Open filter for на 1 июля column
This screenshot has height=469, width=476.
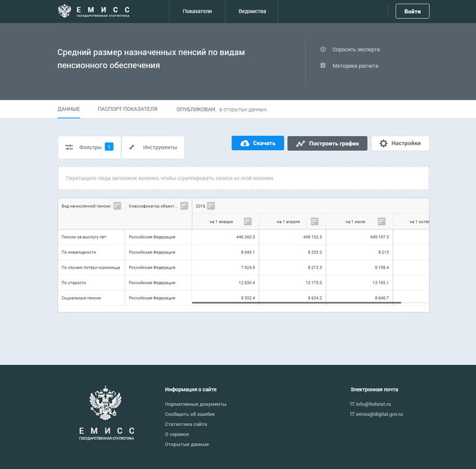coord(381,222)
